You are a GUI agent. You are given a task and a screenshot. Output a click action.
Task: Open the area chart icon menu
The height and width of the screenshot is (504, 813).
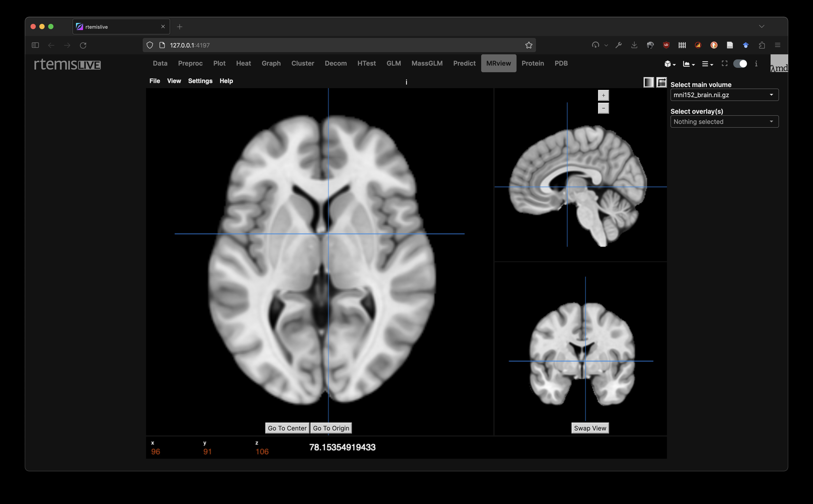pos(688,64)
